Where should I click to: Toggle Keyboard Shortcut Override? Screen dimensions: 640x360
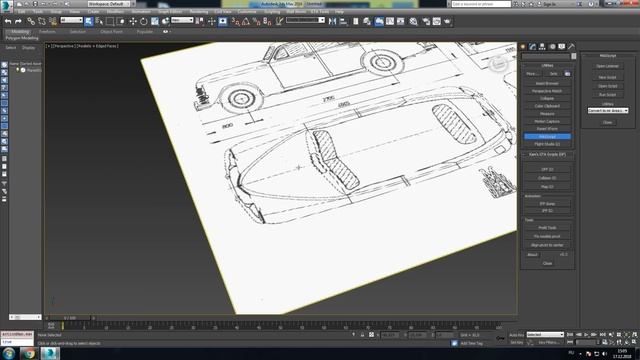click(x=223, y=21)
